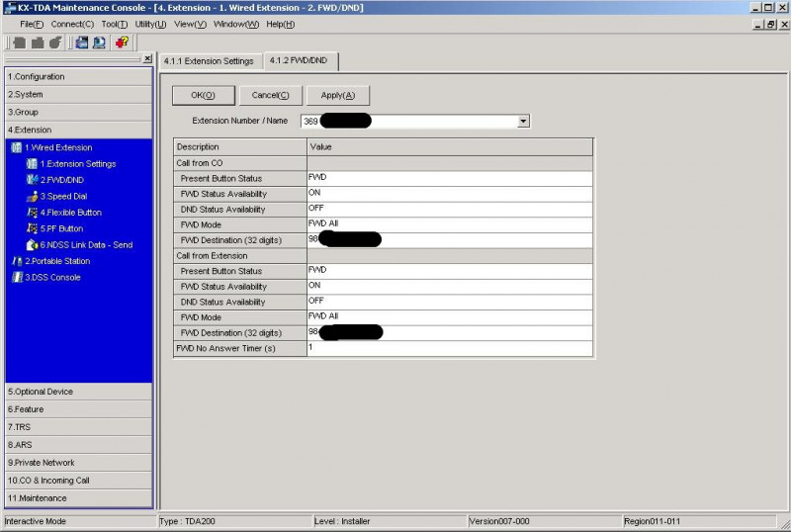Viewport: 791px width, 532px height.
Task: Collapse the 4.Extension section header
Action: click(79, 130)
